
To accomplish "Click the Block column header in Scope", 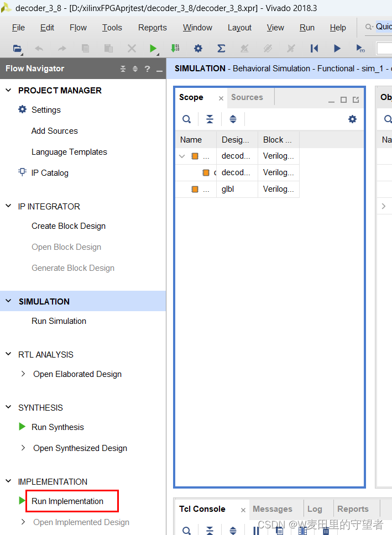I will pyautogui.click(x=278, y=139).
